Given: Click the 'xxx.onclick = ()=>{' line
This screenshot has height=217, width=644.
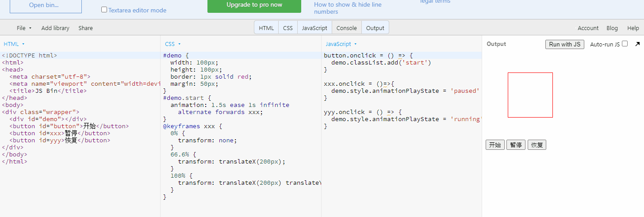Looking at the screenshot, I should 359,84.
